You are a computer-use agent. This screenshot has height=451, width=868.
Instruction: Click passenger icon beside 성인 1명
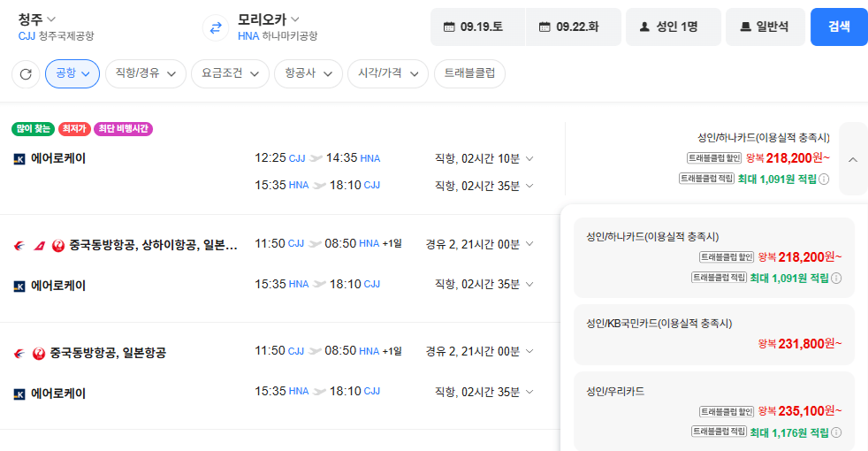pyautogui.click(x=644, y=27)
